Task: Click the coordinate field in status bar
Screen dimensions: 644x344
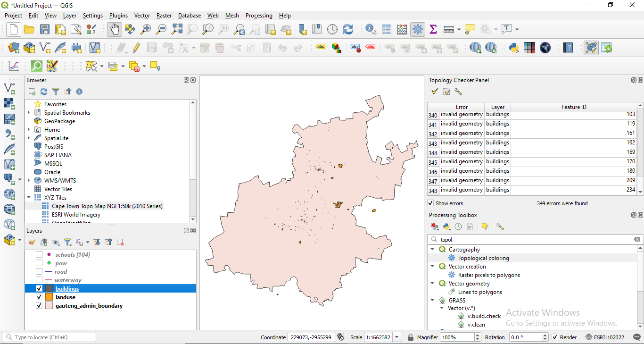Action: [x=312, y=337]
